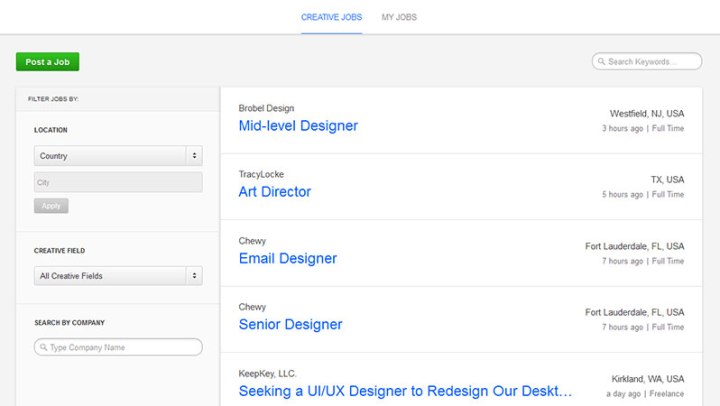Viewport: 720px width, 406px height.
Task: Click the magnifier icon in Search Keywords
Action: (601, 62)
